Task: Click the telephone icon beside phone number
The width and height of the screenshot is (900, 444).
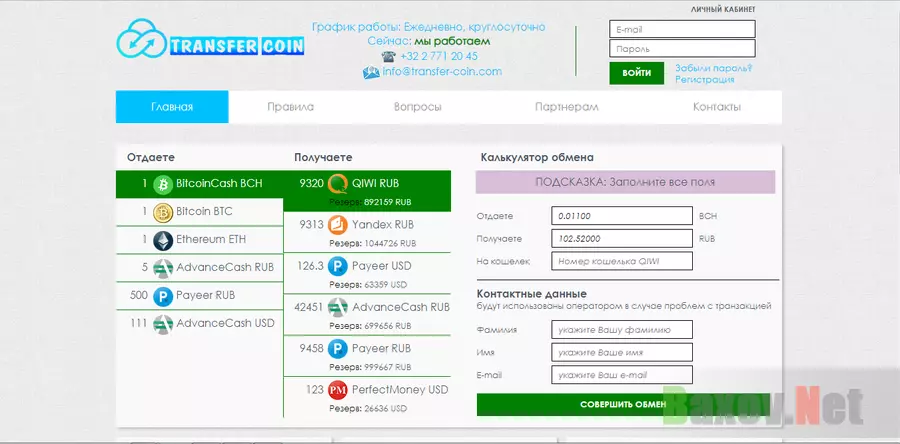Action: pyautogui.click(x=389, y=56)
